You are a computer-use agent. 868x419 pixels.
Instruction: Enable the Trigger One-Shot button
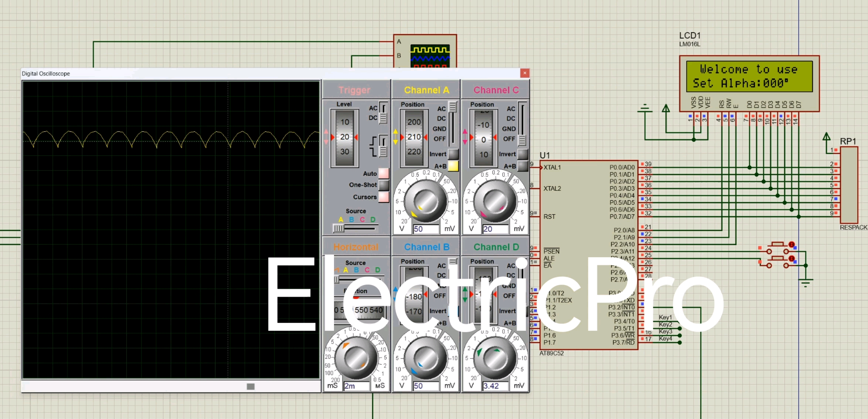(384, 185)
